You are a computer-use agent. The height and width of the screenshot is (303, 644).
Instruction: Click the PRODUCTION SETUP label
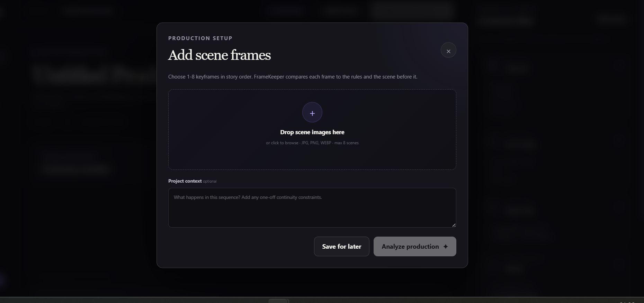coord(200,38)
